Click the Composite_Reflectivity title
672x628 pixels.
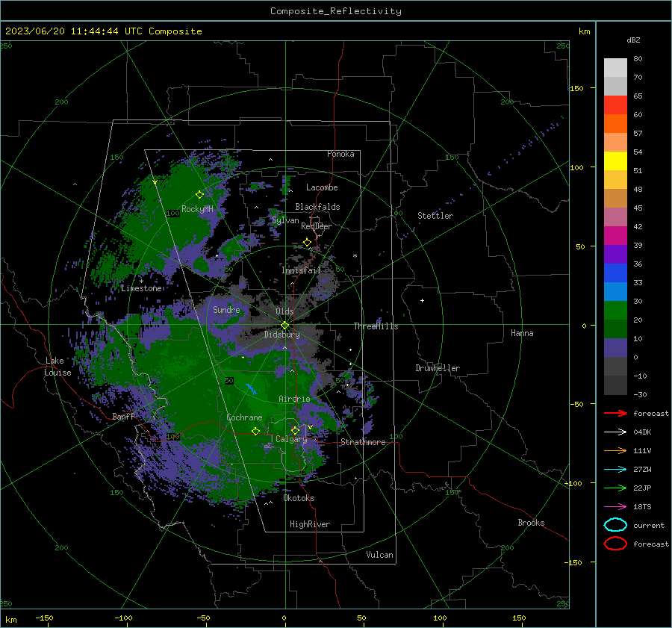pos(335,11)
